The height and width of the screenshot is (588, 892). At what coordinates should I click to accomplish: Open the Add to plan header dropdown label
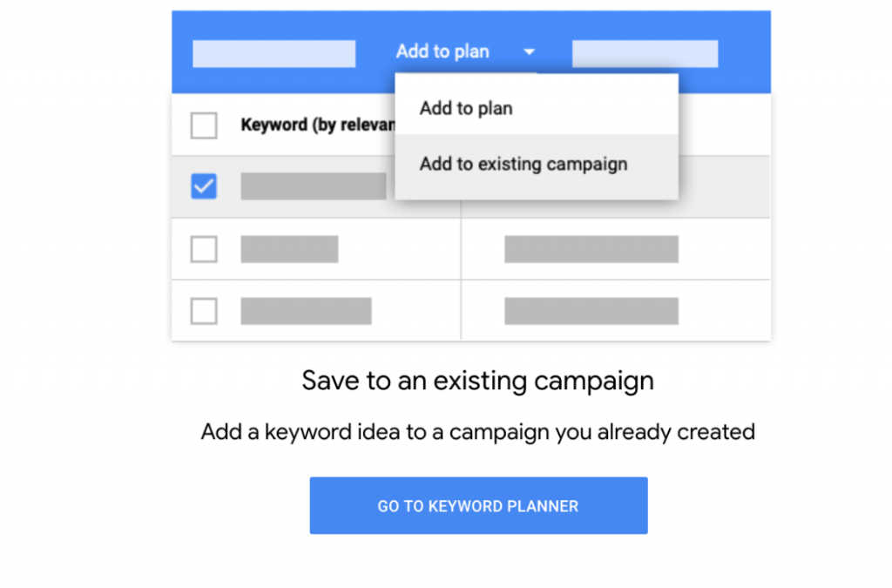(443, 51)
